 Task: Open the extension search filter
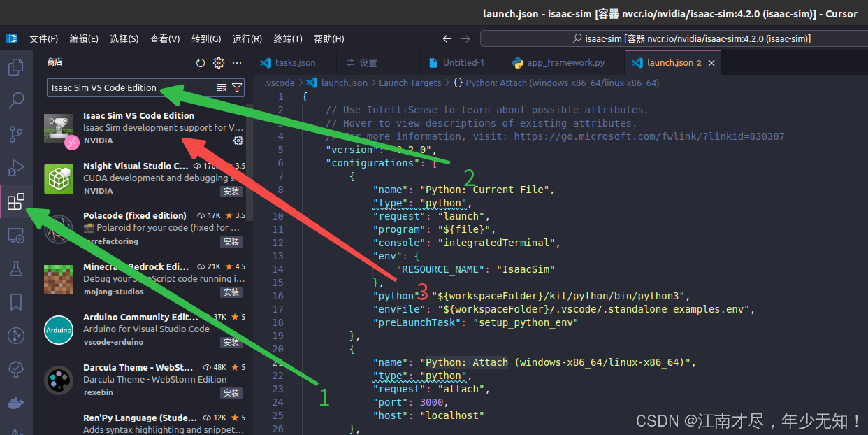237,87
